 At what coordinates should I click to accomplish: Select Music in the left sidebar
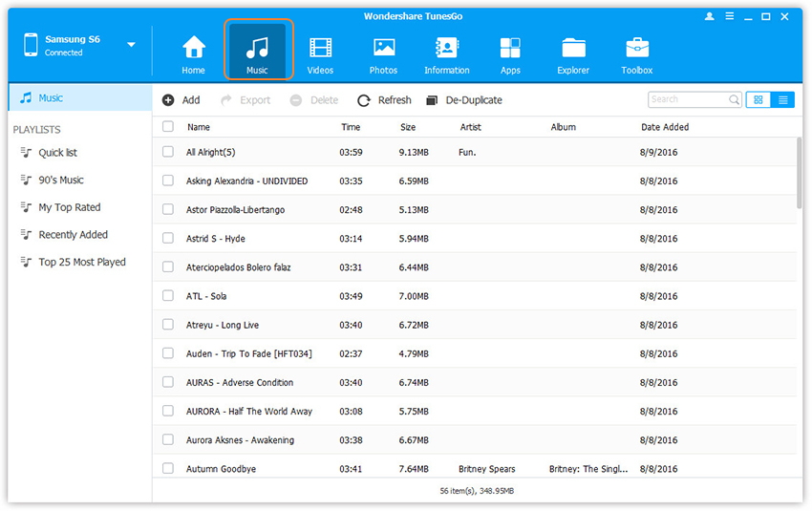(80, 97)
